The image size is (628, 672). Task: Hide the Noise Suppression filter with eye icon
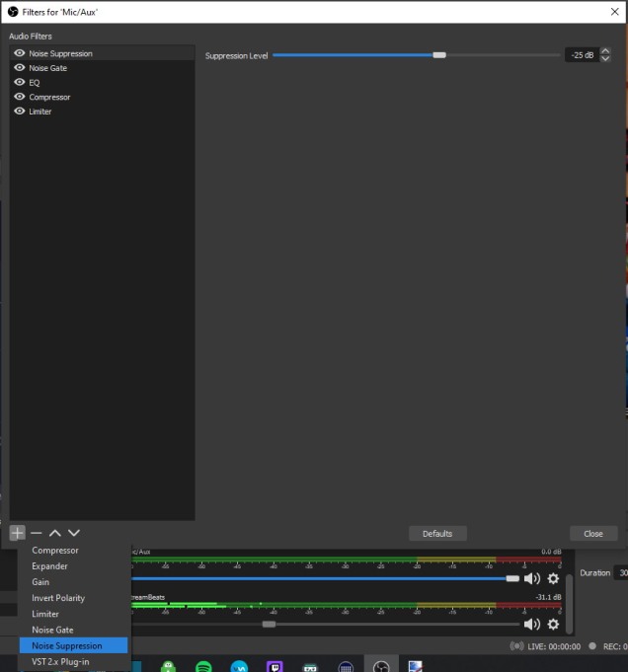click(x=20, y=53)
